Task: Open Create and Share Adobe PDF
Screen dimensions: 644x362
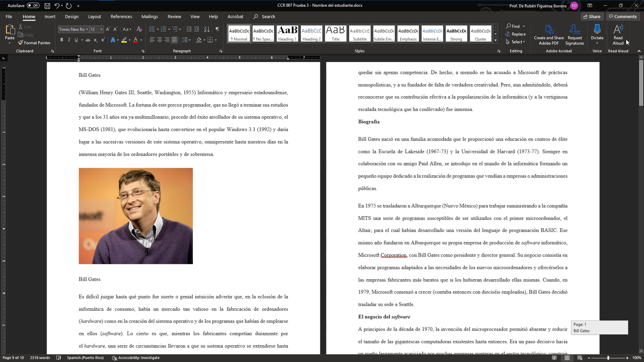Action: [549, 35]
